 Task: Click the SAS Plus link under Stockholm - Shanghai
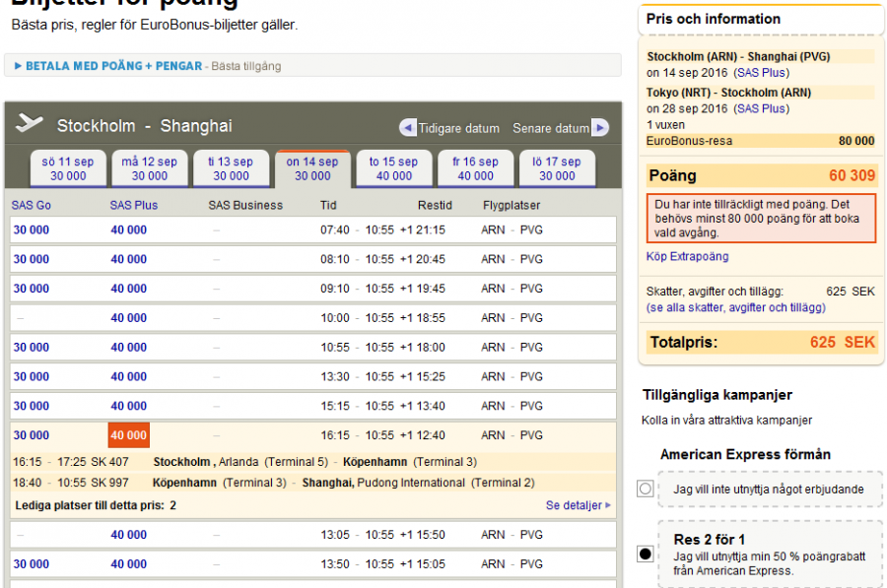762,73
